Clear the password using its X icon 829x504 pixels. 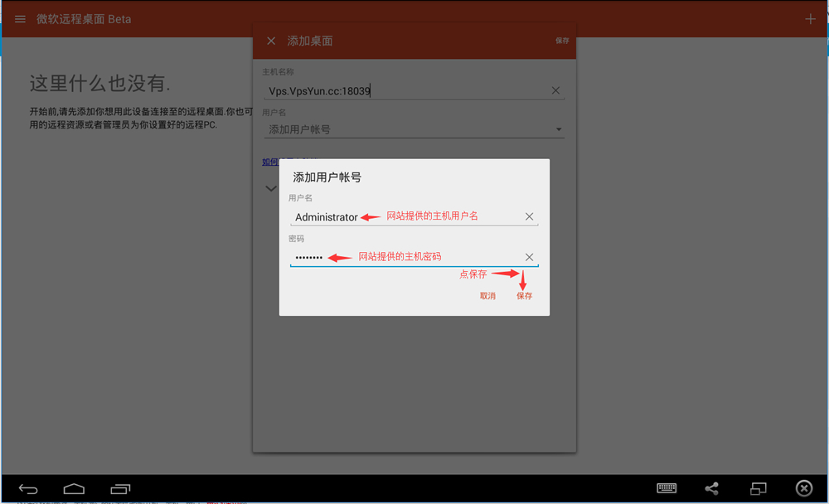coord(530,257)
